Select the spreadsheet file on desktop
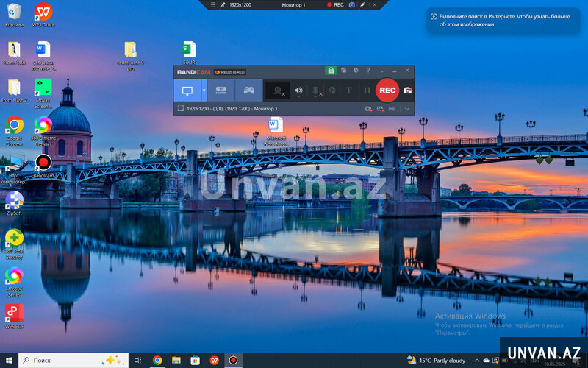This screenshot has width=588, height=368. pyautogui.click(x=189, y=53)
